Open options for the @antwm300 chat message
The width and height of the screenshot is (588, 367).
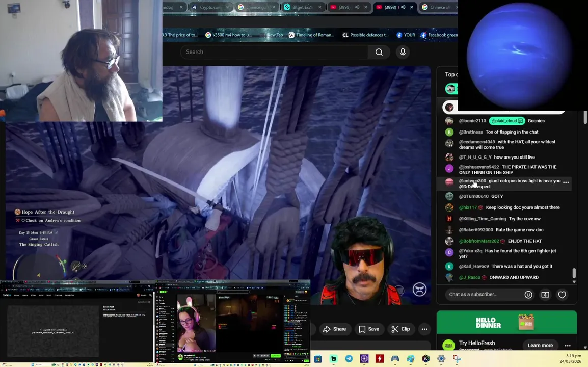(x=566, y=182)
